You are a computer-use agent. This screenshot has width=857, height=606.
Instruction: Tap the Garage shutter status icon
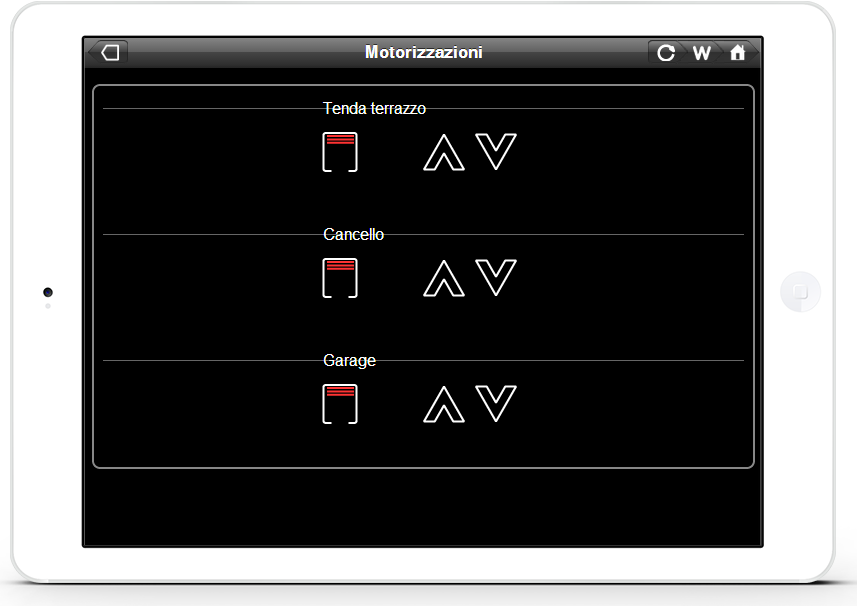[x=340, y=404]
